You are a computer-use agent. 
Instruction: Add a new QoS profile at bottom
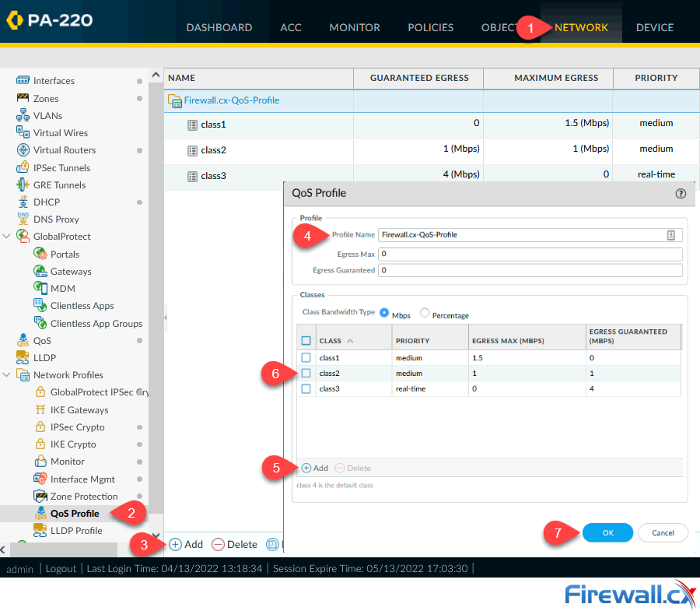pyautogui.click(x=186, y=544)
